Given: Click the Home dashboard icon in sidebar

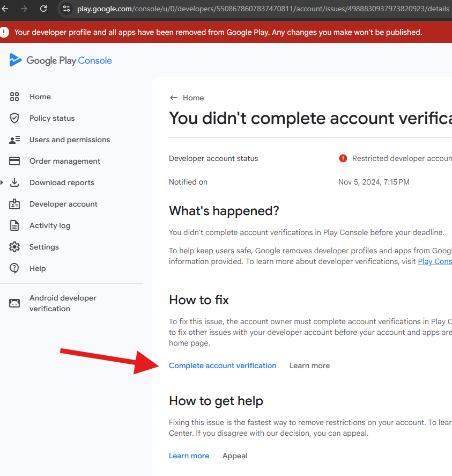Looking at the screenshot, I should (14, 97).
